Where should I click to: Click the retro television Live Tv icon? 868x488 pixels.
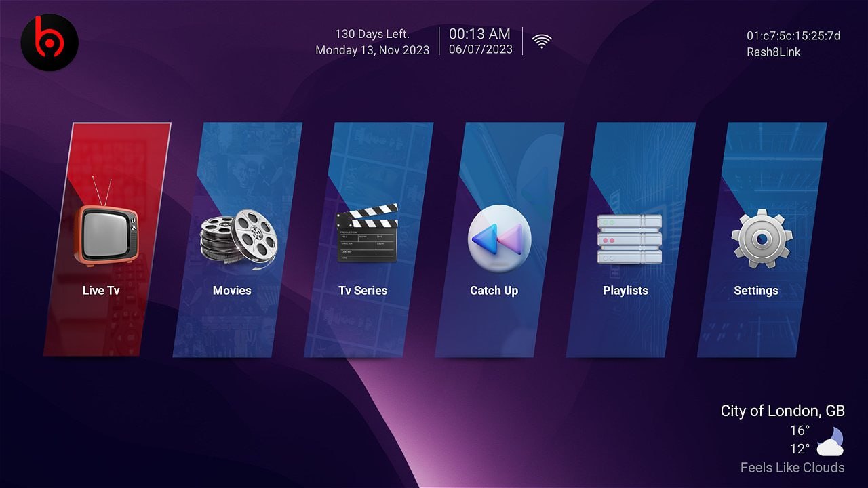(105, 235)
